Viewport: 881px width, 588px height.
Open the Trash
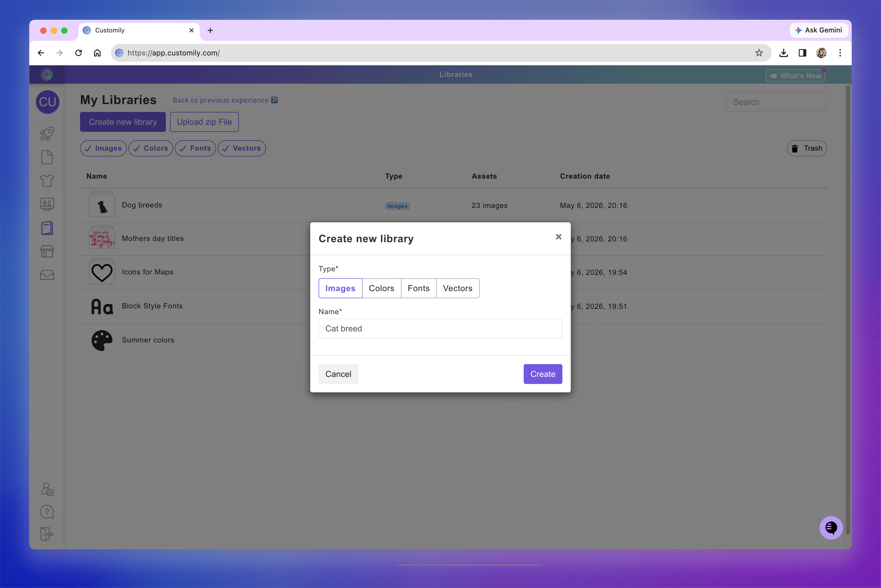807,148
